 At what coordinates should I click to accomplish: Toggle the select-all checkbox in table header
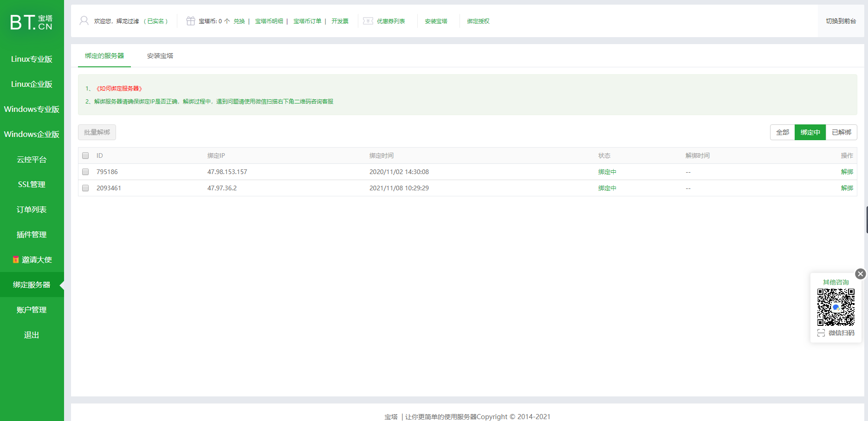coord(85,155)
